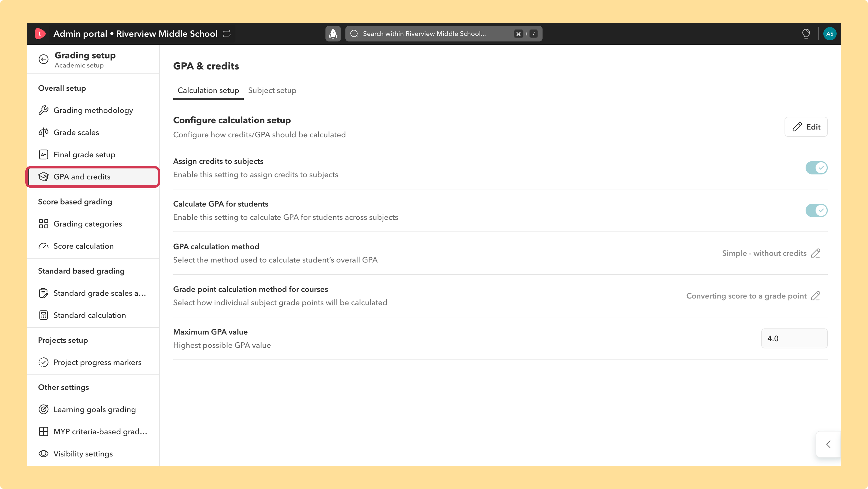
Task: Click the gauge icon for Score calculation
Action: pos(44,246)
